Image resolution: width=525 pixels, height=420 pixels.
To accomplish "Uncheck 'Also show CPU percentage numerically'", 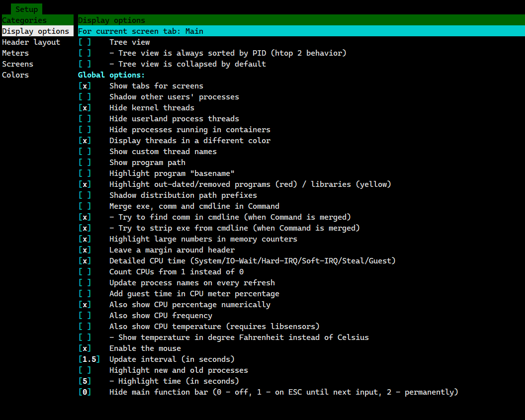I will coord(85,305).
